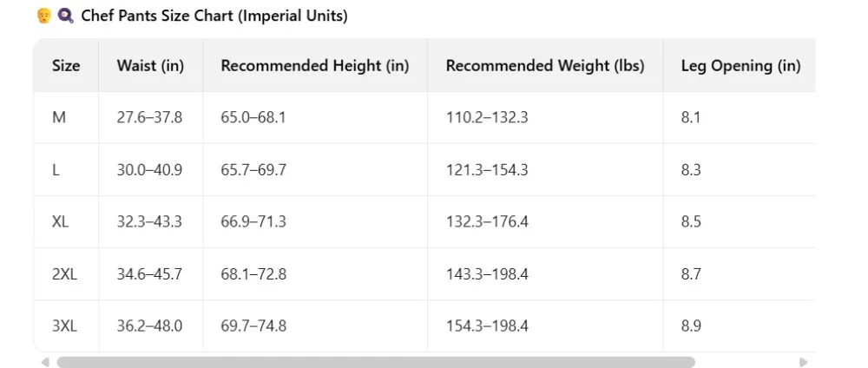Click the right scroll arrow of the table
The image size is (868, 368).
pos(803,362)
